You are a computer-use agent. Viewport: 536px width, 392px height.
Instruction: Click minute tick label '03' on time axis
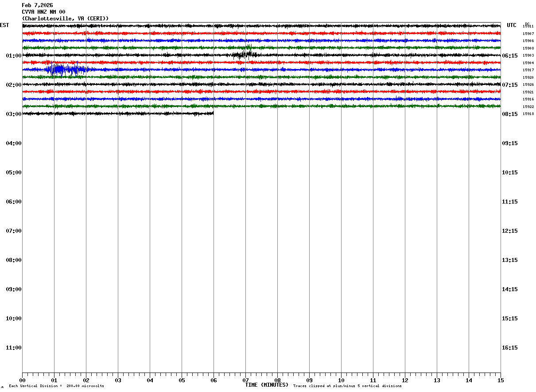(x=118, y=380)
